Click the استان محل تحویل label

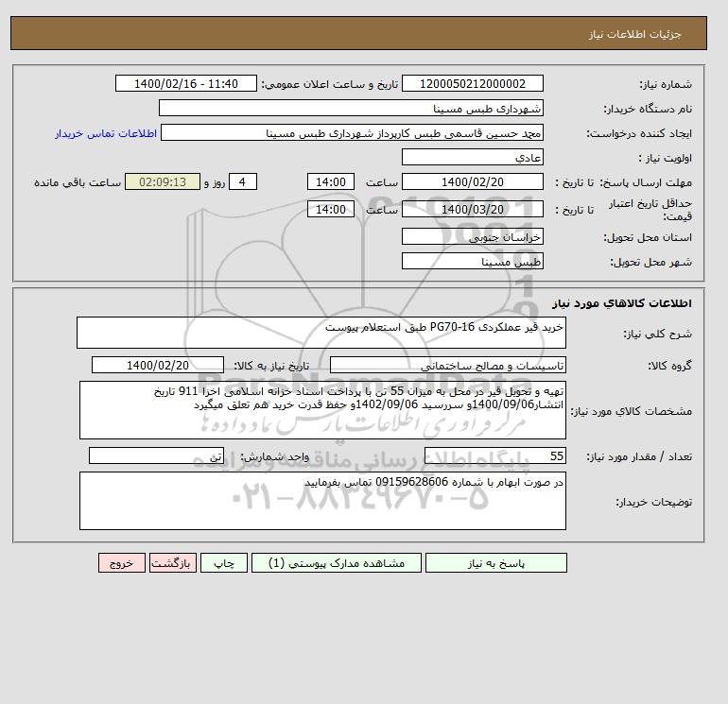tap(648, 237)
